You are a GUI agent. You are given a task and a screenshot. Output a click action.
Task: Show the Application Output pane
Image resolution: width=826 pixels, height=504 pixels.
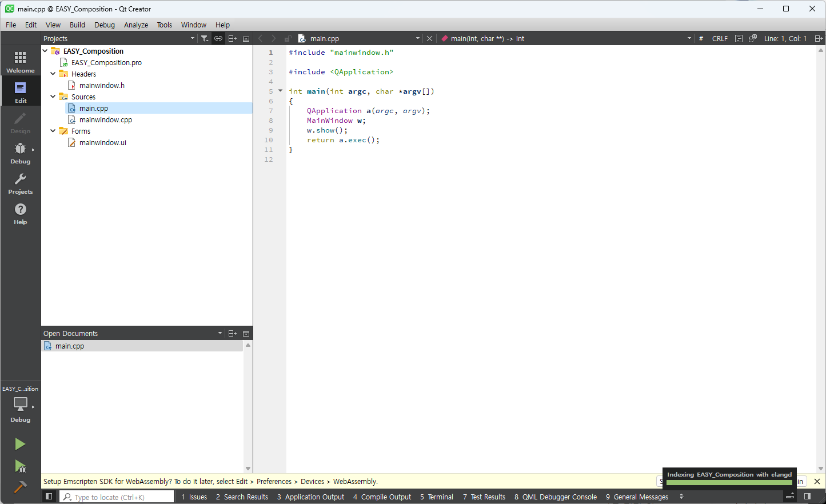click(311, 497)
